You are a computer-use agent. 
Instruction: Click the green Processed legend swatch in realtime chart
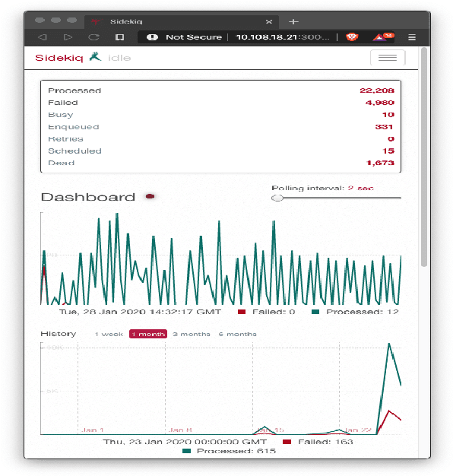pos(315,312)
